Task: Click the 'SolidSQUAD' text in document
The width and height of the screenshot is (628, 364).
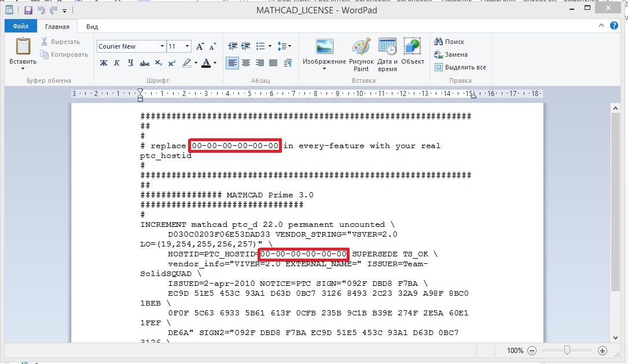Action: (166, 274)
